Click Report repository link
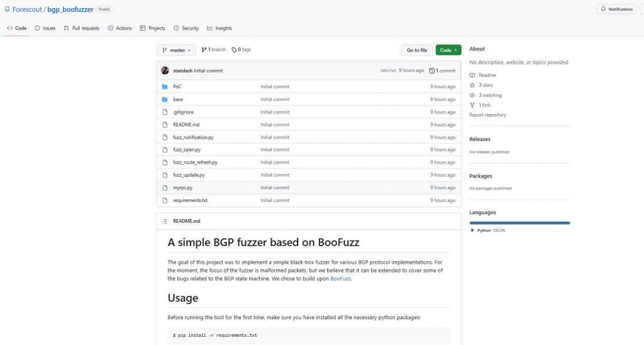The image size is (644, 345). [x=487, y=115]
